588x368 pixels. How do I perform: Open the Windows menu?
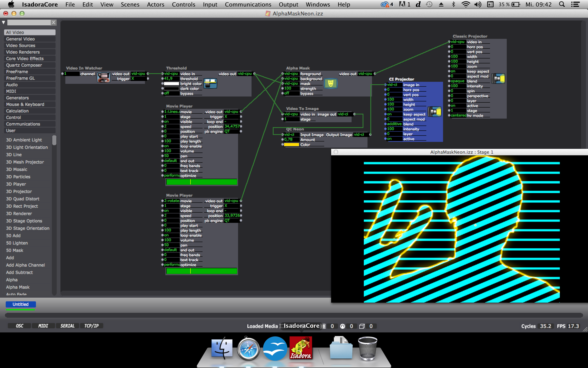[317, 4]
